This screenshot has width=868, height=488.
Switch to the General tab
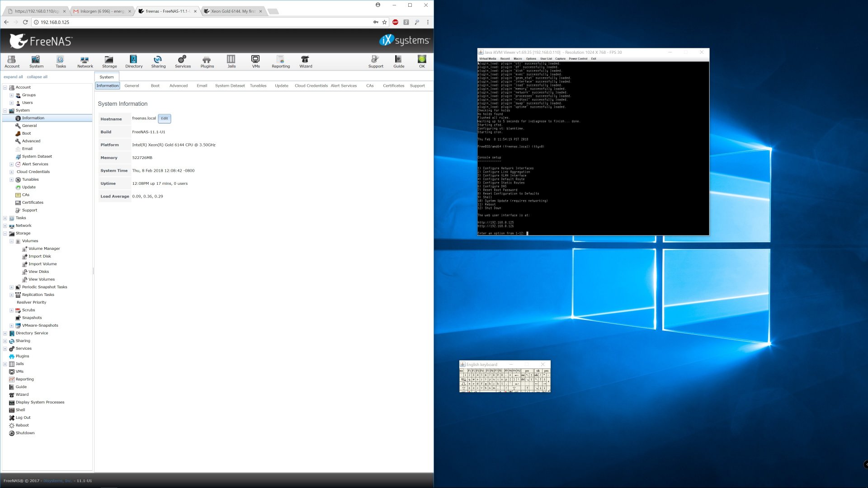click(132, 86)
